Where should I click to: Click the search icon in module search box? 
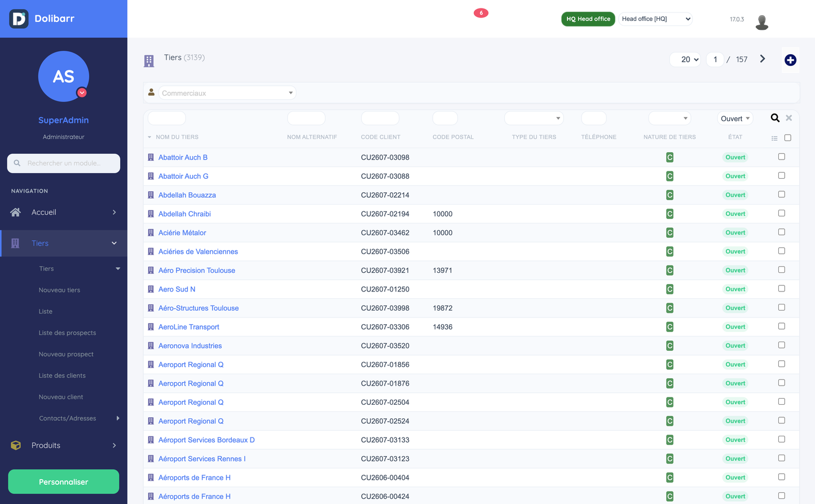point(17,163)
